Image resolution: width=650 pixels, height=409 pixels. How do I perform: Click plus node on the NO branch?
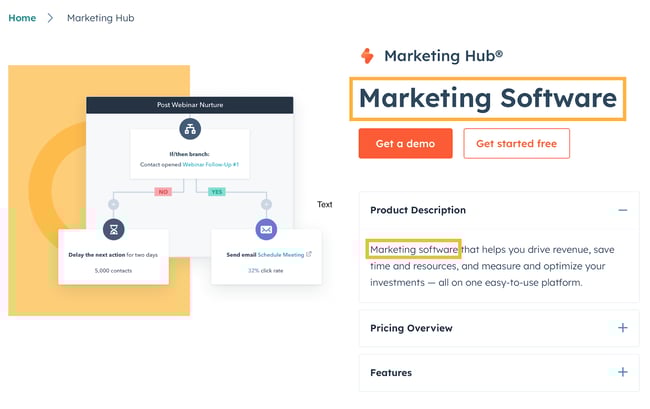[x=113, y=204]
